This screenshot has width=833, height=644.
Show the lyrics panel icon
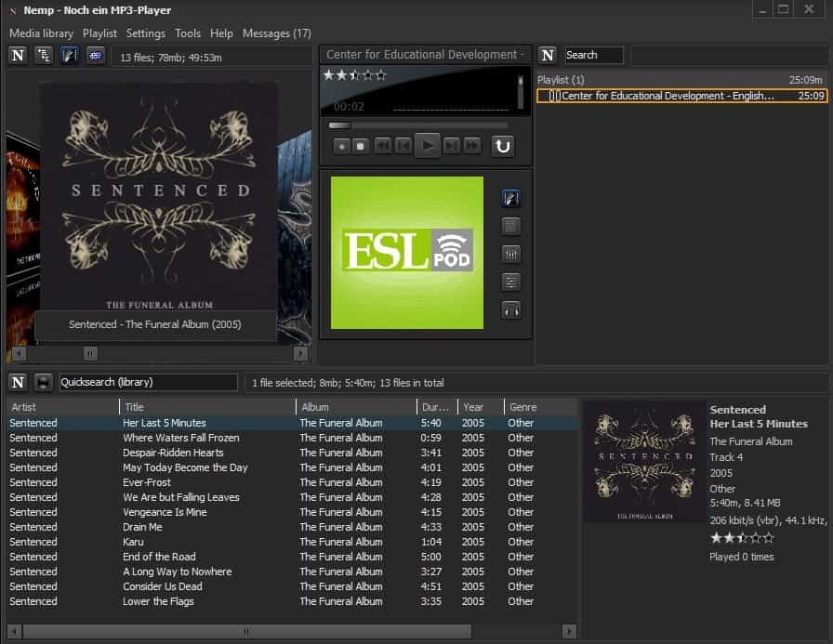(x=510, y=226)
